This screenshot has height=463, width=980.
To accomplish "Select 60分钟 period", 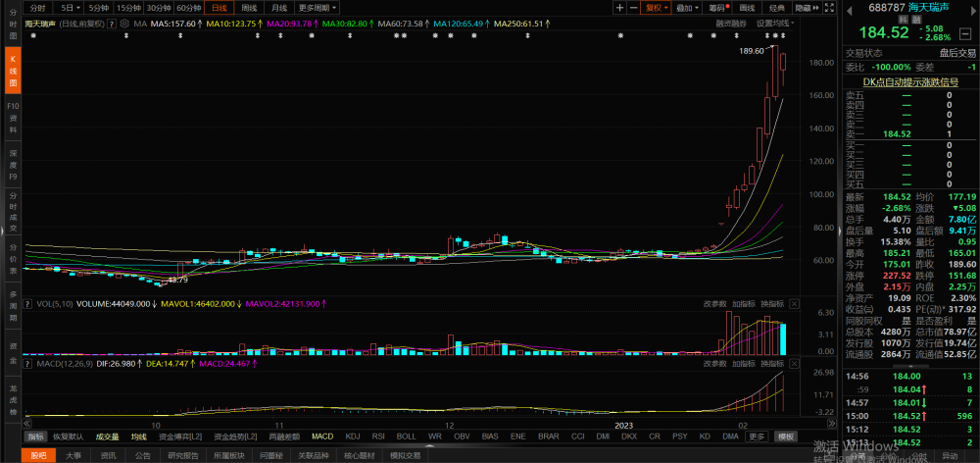I will point(189,8).
